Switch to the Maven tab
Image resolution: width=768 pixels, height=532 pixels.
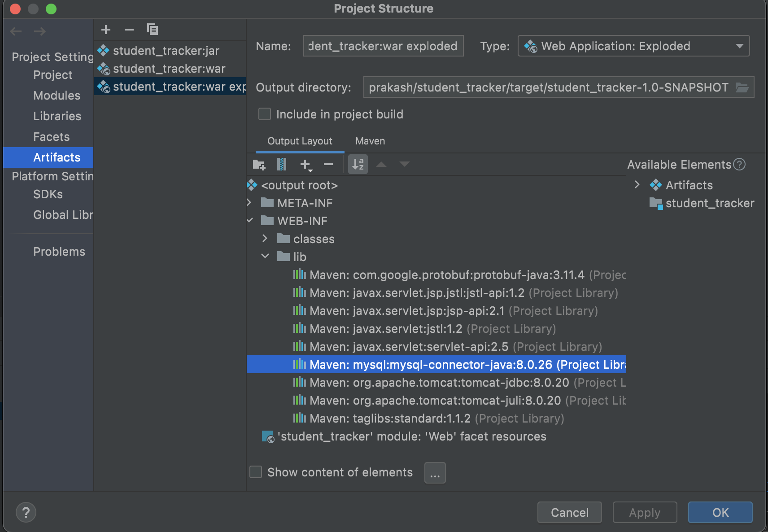click(370, 141)
